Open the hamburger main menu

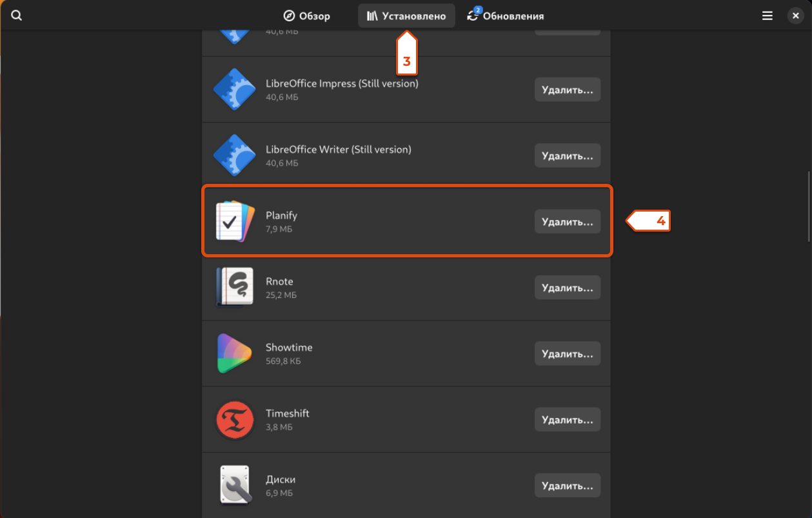click(x=767, y=15)
